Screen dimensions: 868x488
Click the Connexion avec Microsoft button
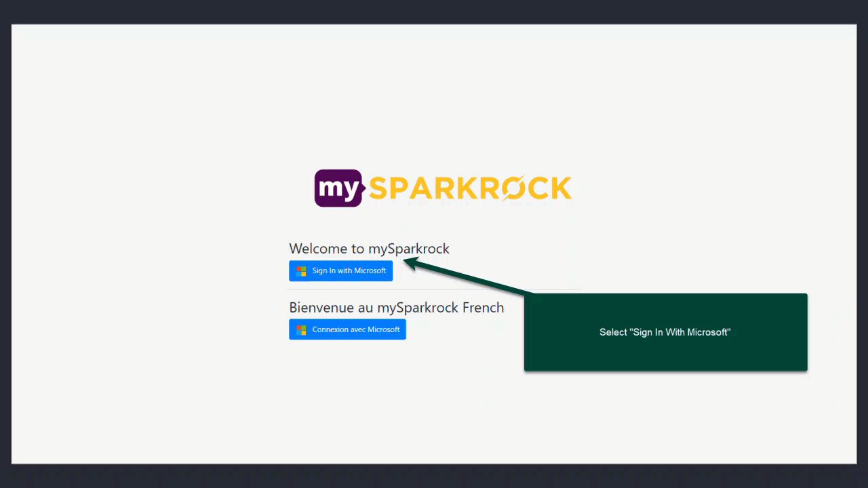pos(347,329)
